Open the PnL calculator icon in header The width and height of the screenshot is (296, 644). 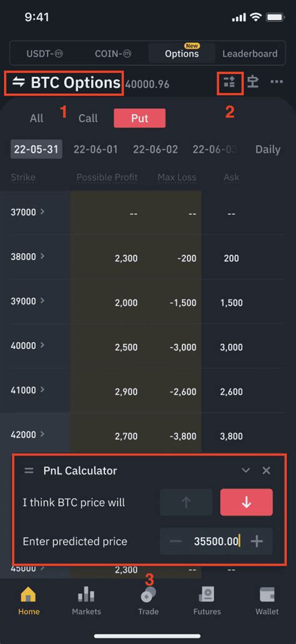pyautogui.click(x=230, y=83)
